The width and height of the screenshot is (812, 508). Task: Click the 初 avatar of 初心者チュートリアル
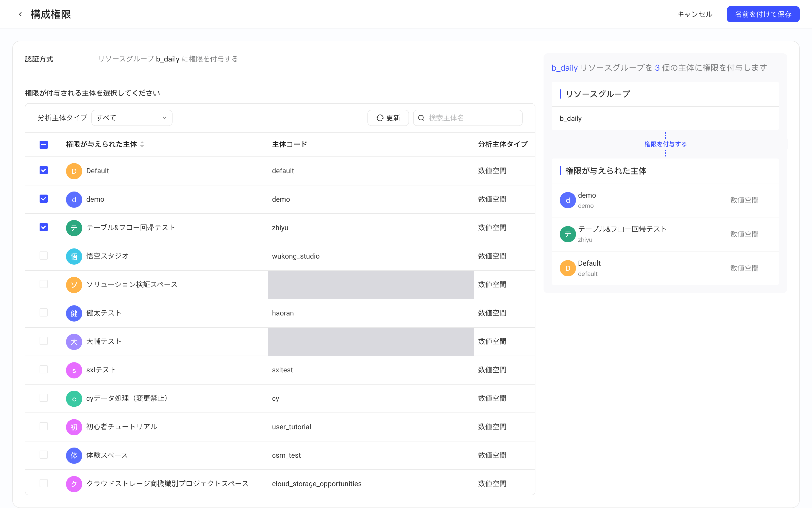pyautogui.click(x=74, y=427)
